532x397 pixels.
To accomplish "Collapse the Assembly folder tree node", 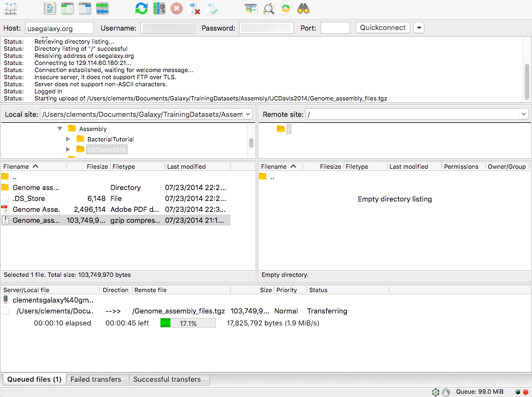I will [x=60, y=128].
